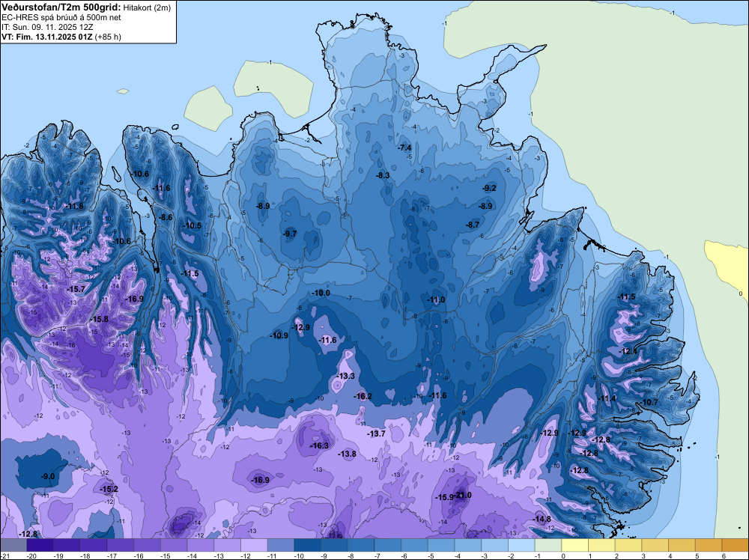
Task: Click the Hitakort (2m) header text
Action: [x=147, y=7]
